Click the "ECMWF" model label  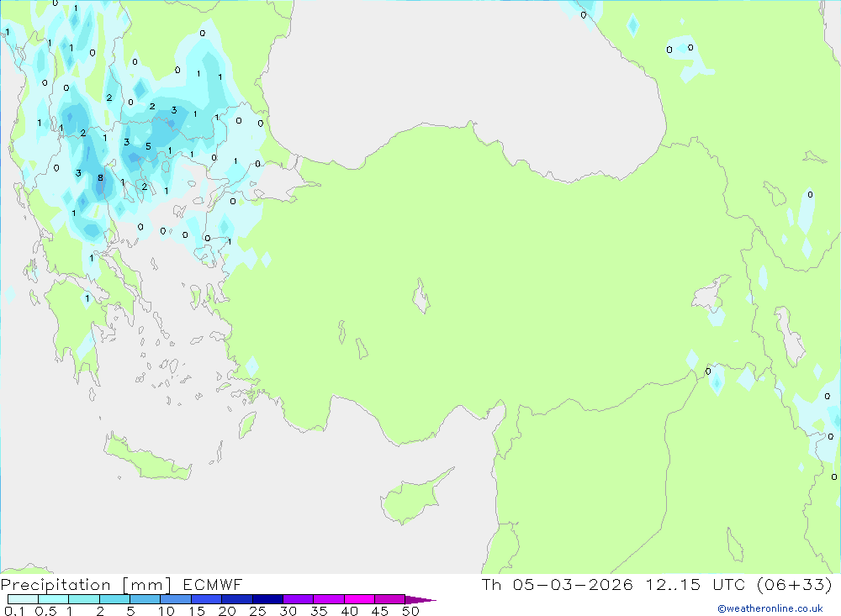coord(213,585)
